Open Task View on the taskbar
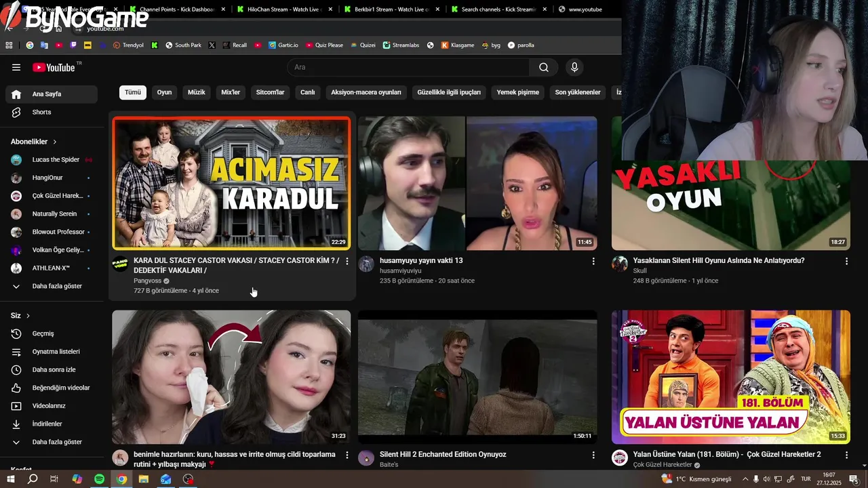This screenshot has width=868, height=488. click(54, 479)
